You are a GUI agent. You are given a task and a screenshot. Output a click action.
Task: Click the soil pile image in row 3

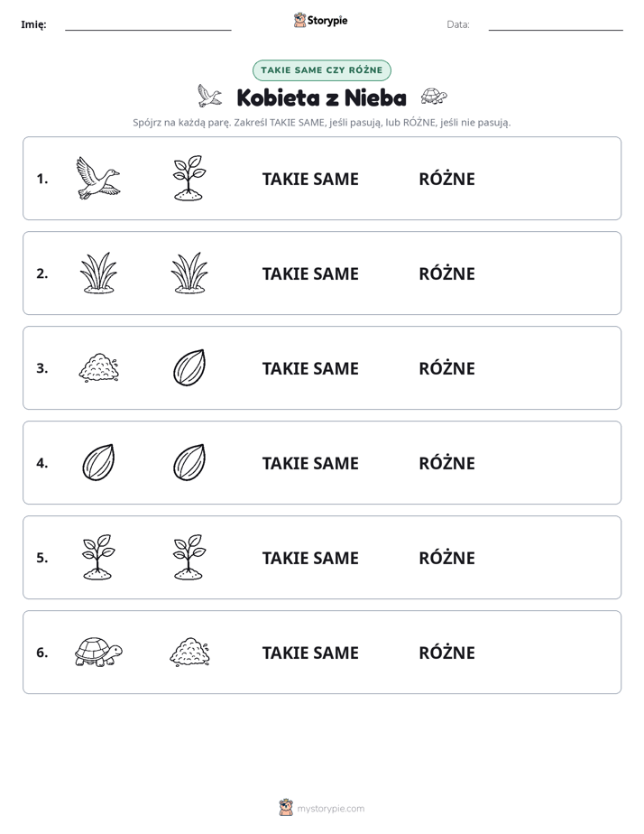pyautogui.click(x=98, y=367)
